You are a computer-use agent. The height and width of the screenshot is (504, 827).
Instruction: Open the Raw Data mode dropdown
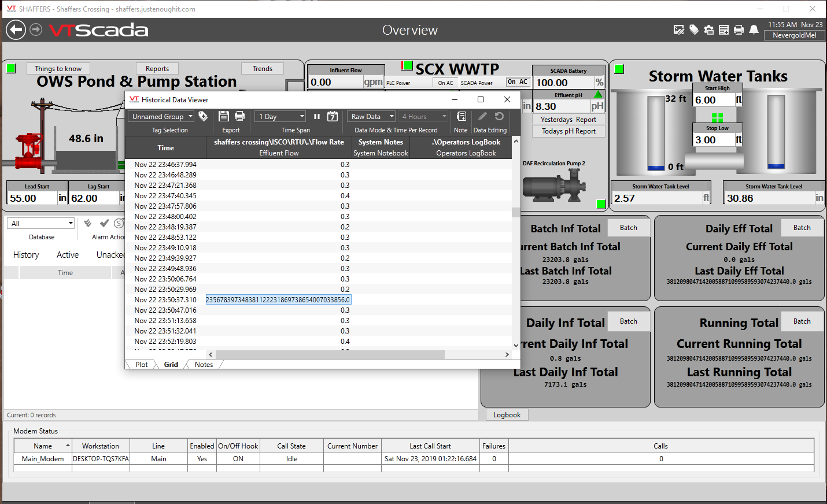372,116
